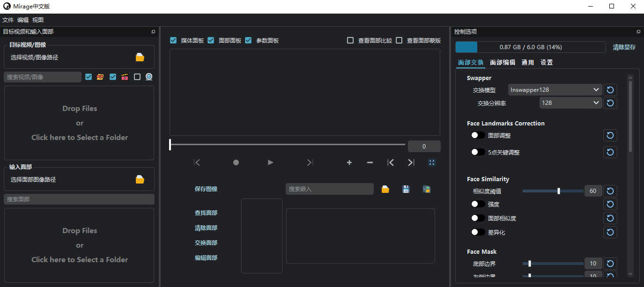Reset the 交换模型 setting to default
Viewport: 644px width, 287px height.
tap(610, 89)
